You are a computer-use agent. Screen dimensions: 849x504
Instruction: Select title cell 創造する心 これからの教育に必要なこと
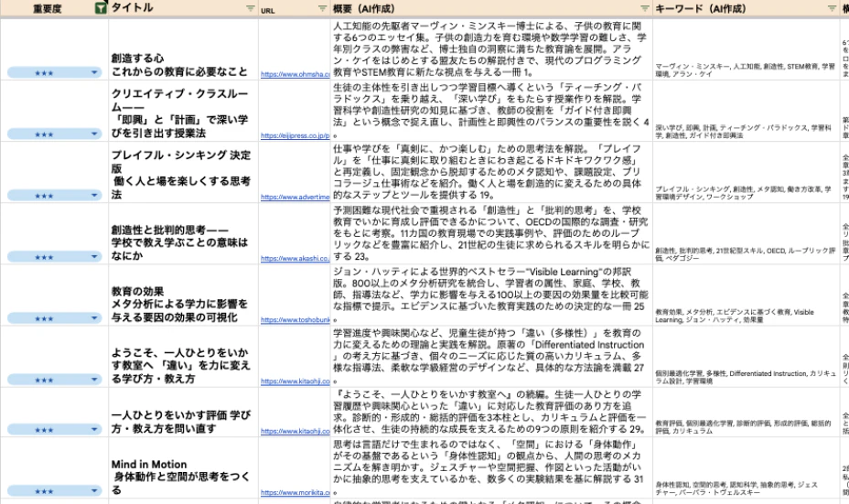[x=184, y=49]
